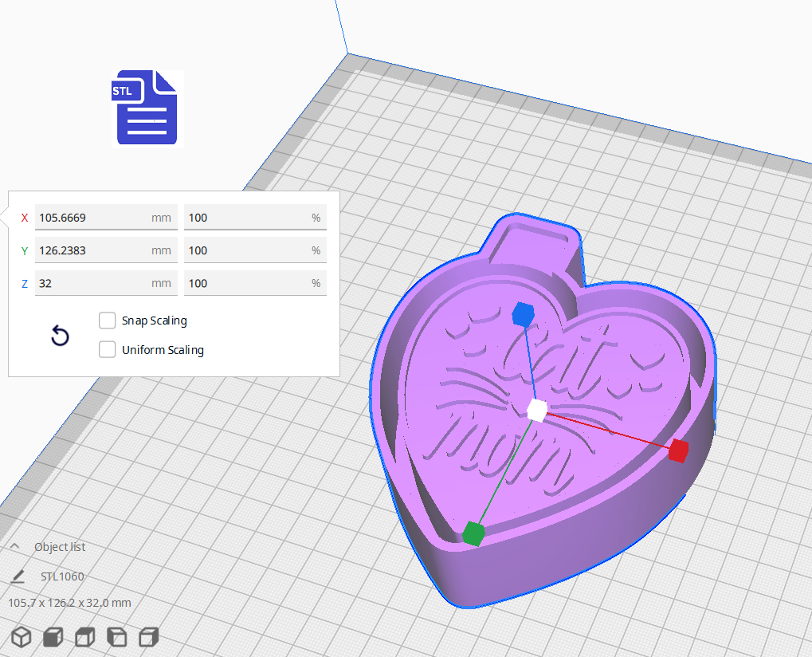Click the pencil icon beside STL1060

click(19, 576)
